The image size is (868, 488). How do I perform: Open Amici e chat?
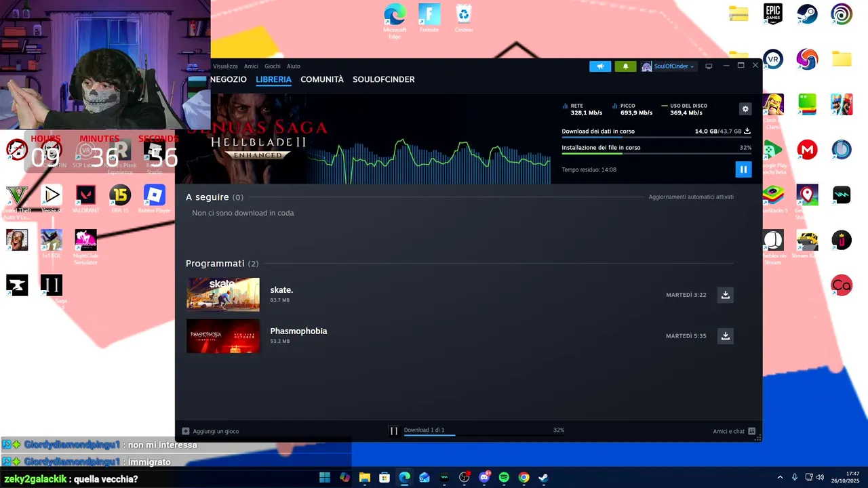734,431
